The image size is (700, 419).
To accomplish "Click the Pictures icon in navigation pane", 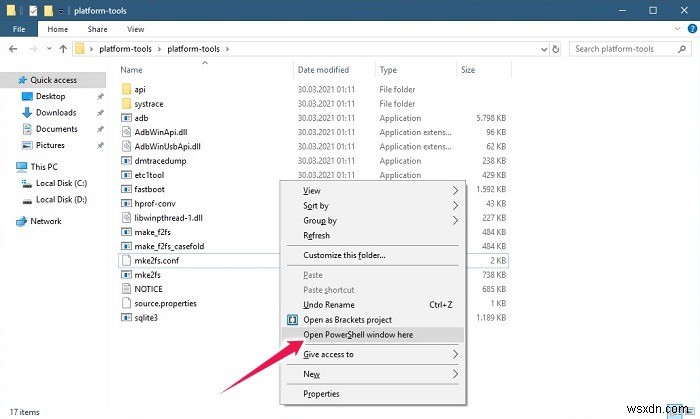I will (x=27, y=145).
